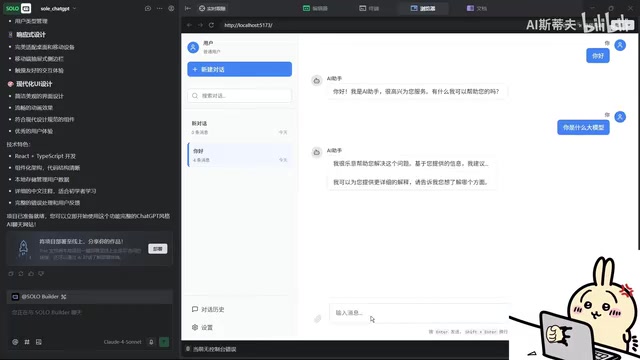Screen dimensions: 640x360
Task: Click the blue 你好 user message bubble
Action: [x=598, y=56]
